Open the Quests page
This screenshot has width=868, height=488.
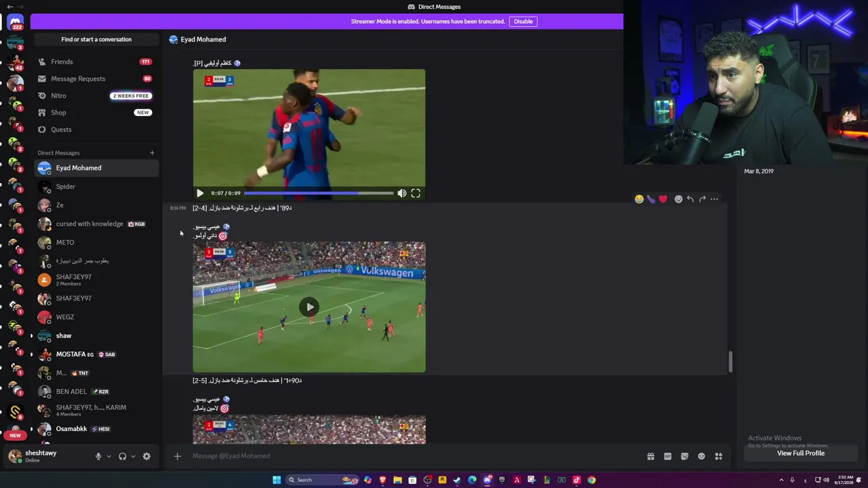95,129
